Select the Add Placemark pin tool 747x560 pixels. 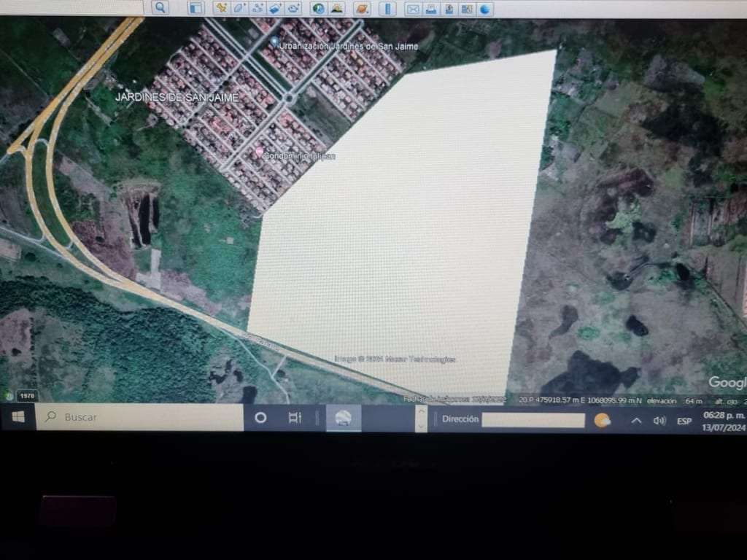tap(221, 7)
